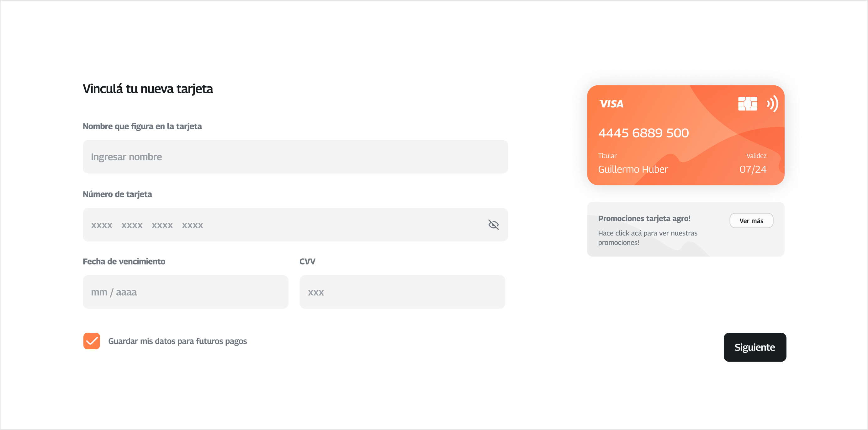
Task: Focus the Ingresar nombre input field
Action: 295,157
